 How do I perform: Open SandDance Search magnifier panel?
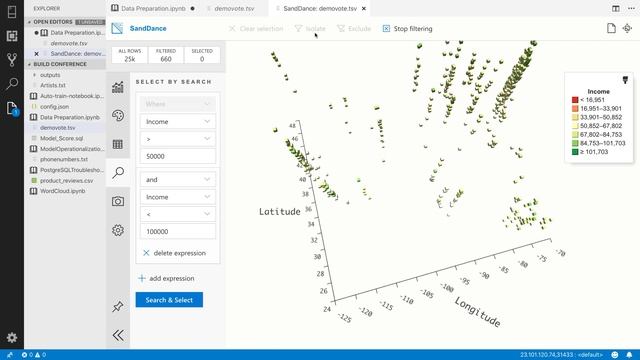[x=118, y=172]
